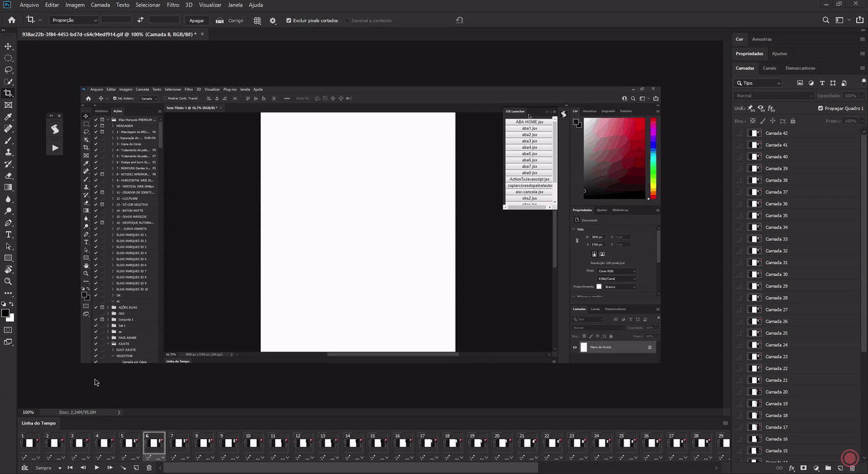Select the Move tool at toolbar top
The image size is (868, 474).
point(9,46)
